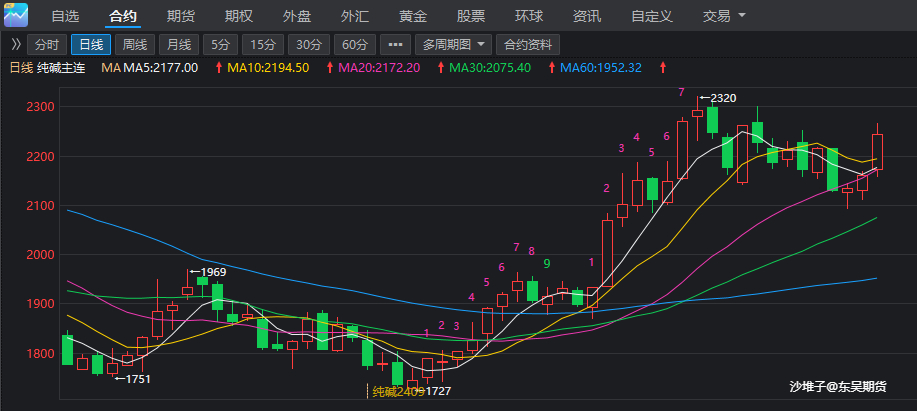The width and height of the screenshot is (917, 411).
Task: Open 合约资料 contract info
Action: tap(528, 44)
